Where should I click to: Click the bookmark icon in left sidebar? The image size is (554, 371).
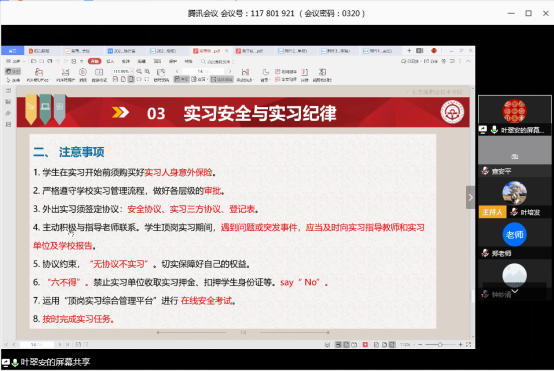point(8,102)
